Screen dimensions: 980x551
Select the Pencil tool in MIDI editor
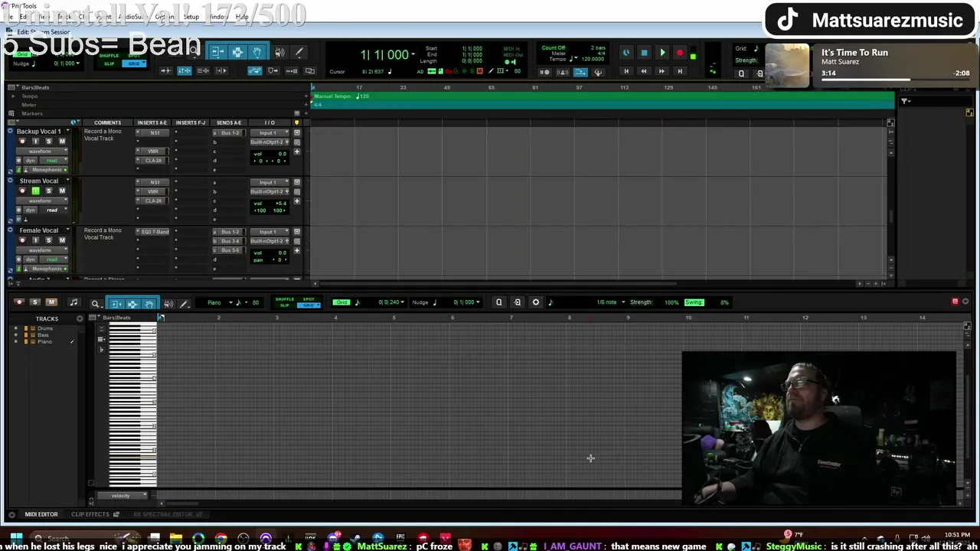[184, 304]
